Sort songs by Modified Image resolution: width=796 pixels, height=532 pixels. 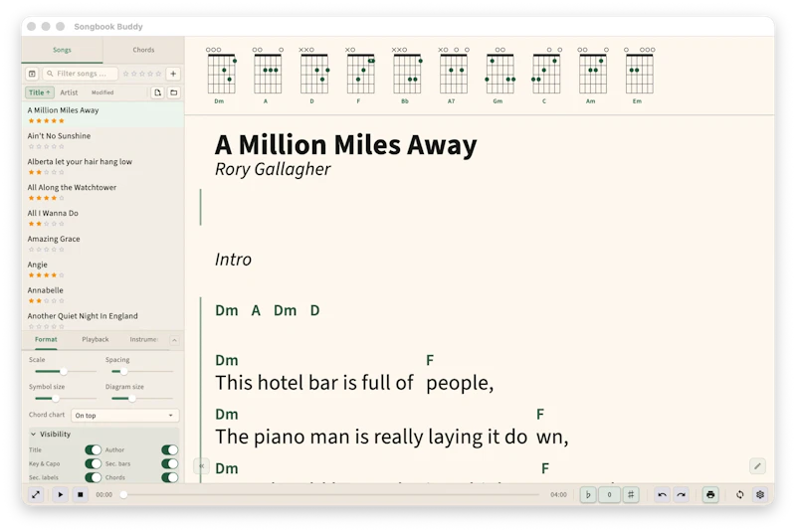pos(102,92)
